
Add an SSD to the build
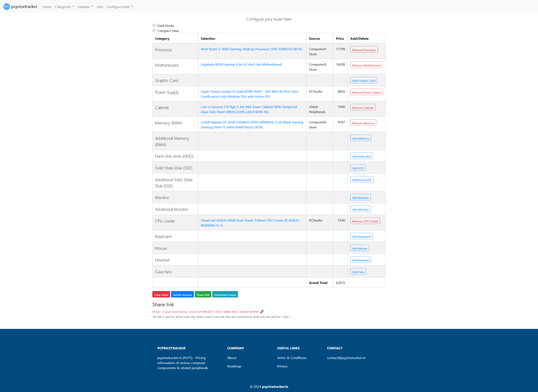tap(358, 168)
